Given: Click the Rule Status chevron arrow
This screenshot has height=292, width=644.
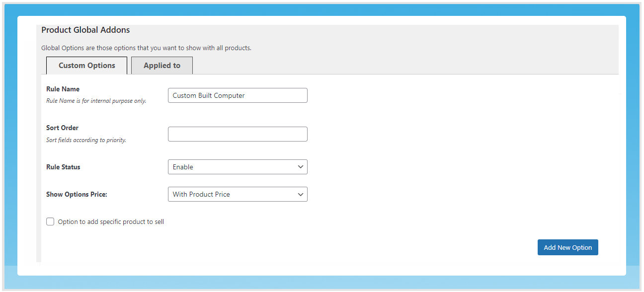Looking at the screenshot, I should click(x=301, y=167).
